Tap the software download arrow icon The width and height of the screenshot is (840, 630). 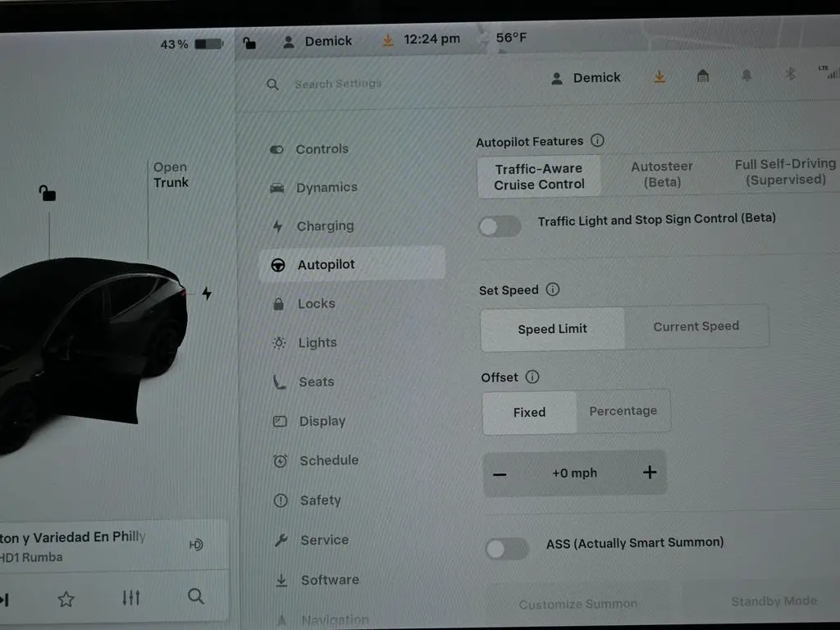[660, 76]
